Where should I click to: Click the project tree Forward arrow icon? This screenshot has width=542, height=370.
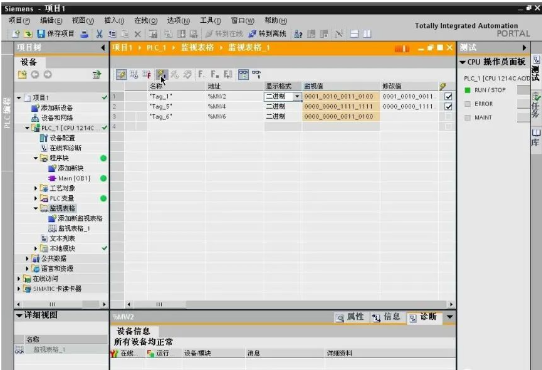[48, 75]
